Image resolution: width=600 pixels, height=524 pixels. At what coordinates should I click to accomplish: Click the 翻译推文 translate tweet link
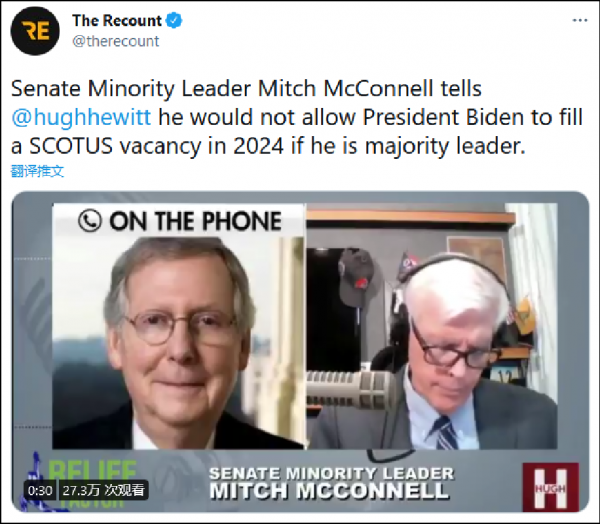(x=37, y=171)
